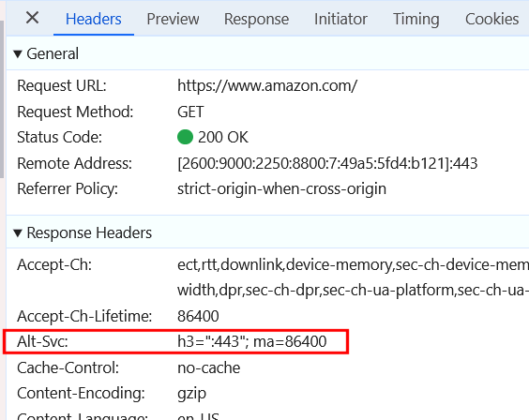529x420 pixels.
Task: Collapse the General section triangle
Action: point(18,54)
